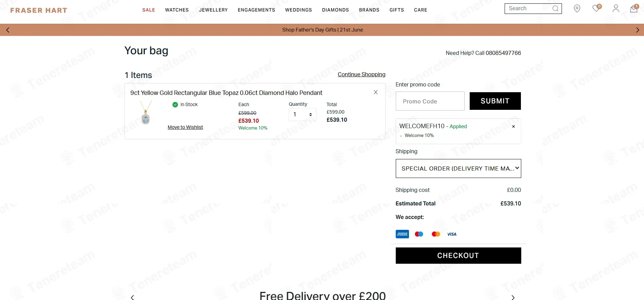Open the SALE menu
This screenshot has height=300, width=644.
pos(149,10)
